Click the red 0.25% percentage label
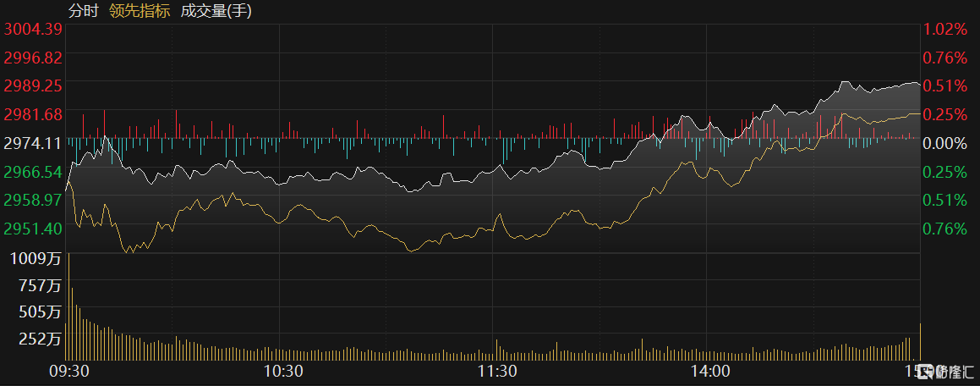 click(944, 114)
